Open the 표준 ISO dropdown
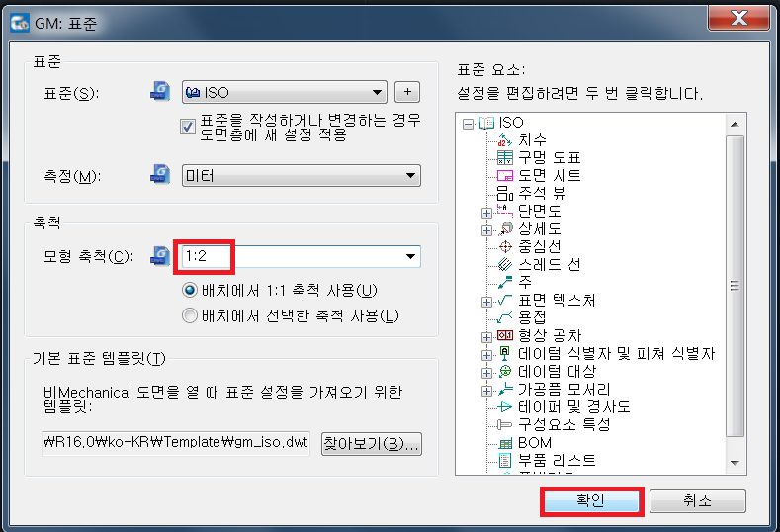Image resolution: width=780 pixels, height=532 pixels. tap(285, 92)
